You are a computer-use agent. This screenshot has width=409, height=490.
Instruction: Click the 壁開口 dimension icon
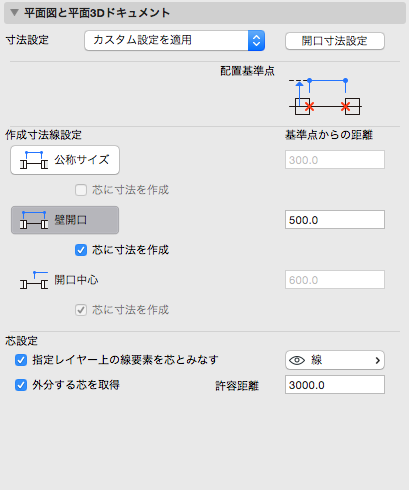pyautogui.click(x=34, y=220)
